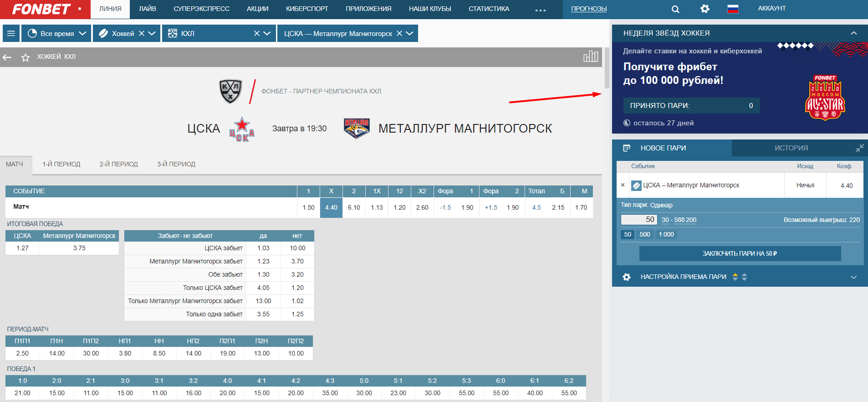Viewport: 868px width, 402px height.
Task: Set stake with the 1 000 quick button
Action: pyautogui.click(x=666, y=234)
